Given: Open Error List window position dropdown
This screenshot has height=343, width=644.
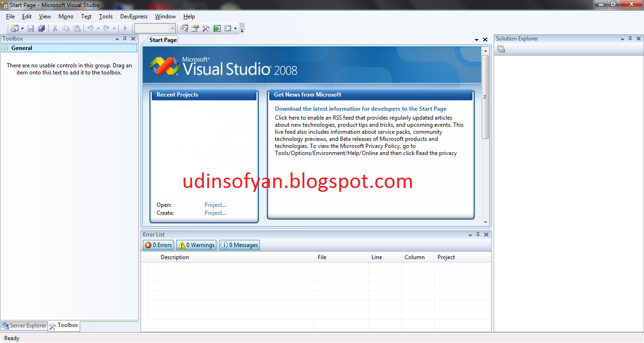Looking at the screenshot, I should point(470,235).
